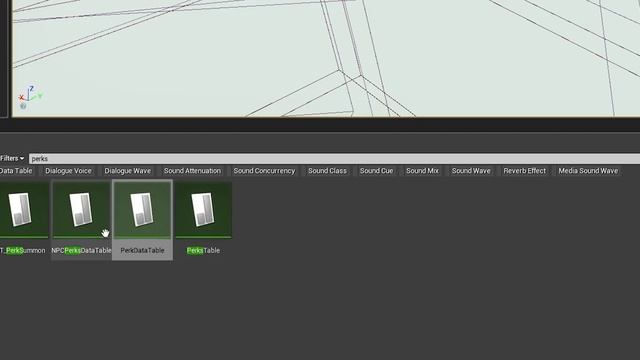Toggle the Sound Concurrency filter

pos(264,171)
